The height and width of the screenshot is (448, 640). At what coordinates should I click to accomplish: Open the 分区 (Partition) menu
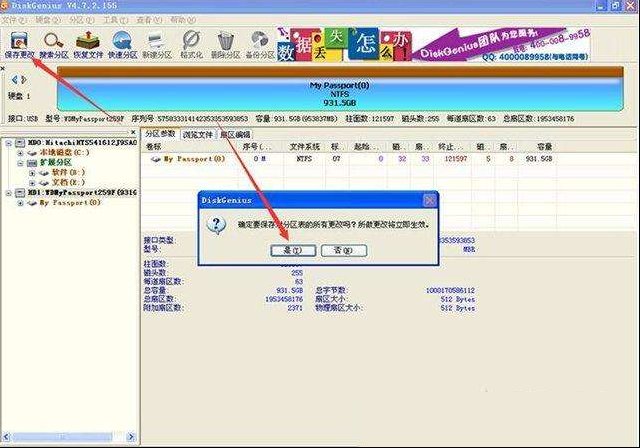[81, 20]
